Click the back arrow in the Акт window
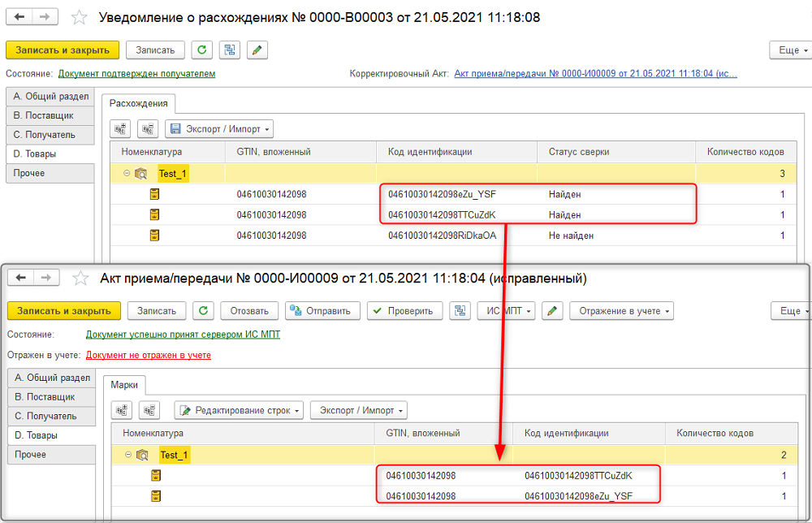This screenshot has height=523, width=812. point(21,278)
